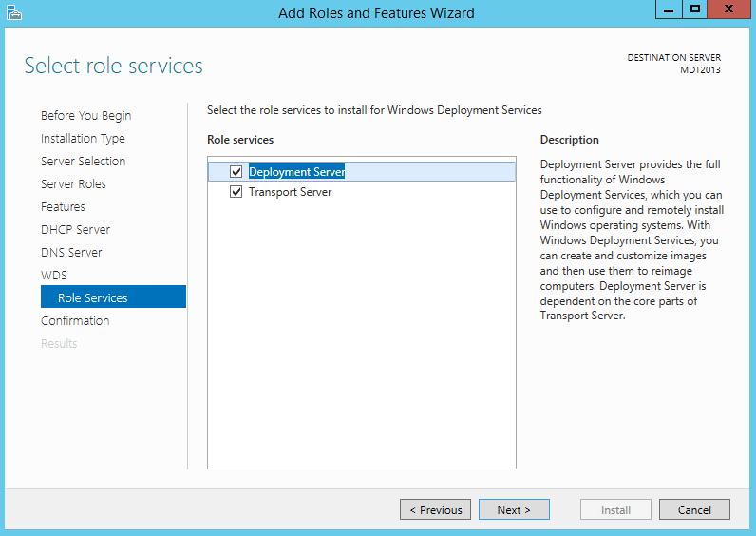Screen dimensions: 756x536
Task: Go to the Confirmation step
Action: [x=75, y=321]
